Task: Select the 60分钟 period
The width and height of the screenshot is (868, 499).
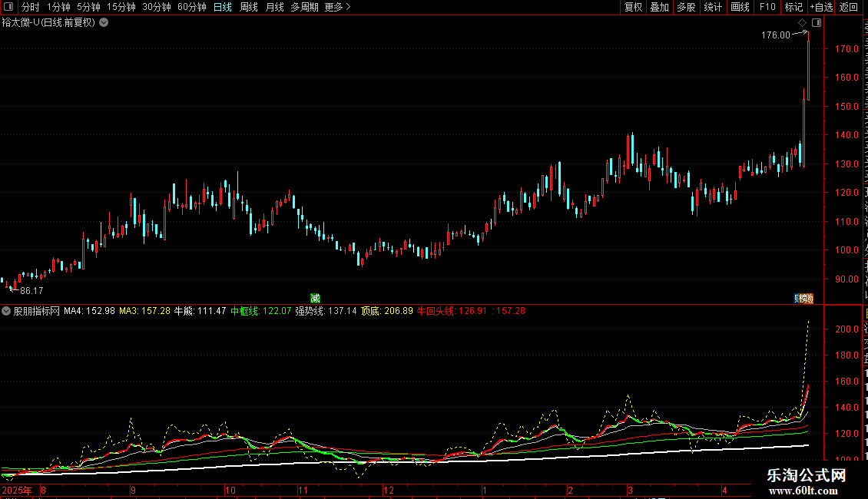Action: click(192, 7)
